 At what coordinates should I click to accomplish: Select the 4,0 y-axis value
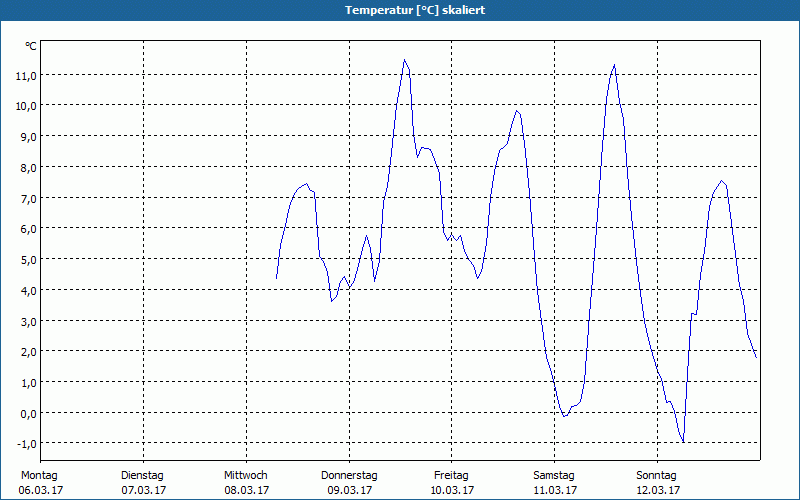[x=28, y=291]
